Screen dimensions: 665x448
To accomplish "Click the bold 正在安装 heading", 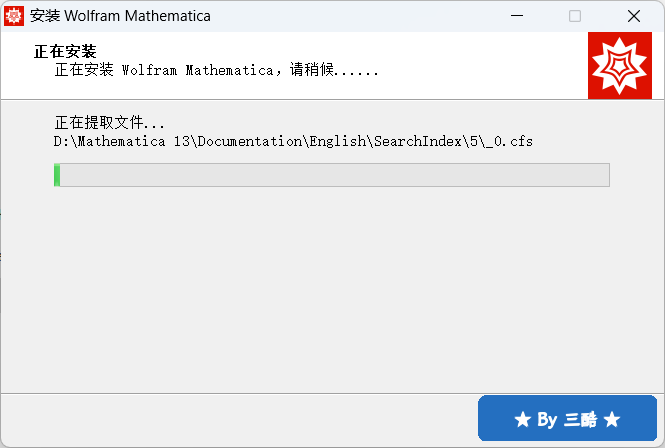I will coord(65,52).
